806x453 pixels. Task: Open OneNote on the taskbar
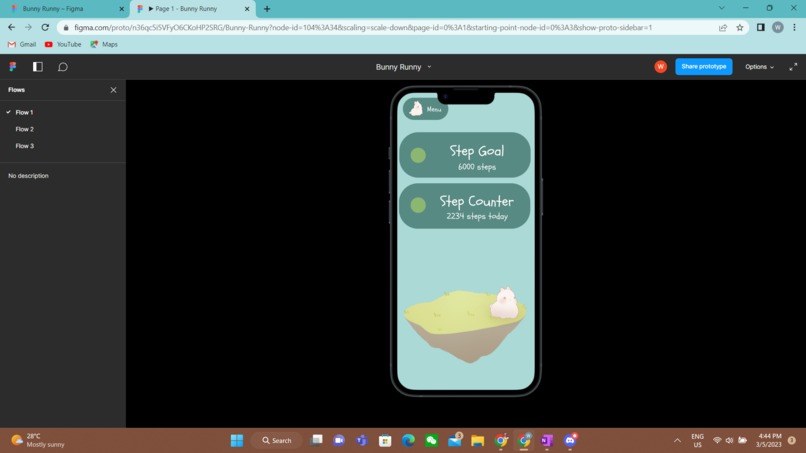pyautogui.click(x=547, y=441)
